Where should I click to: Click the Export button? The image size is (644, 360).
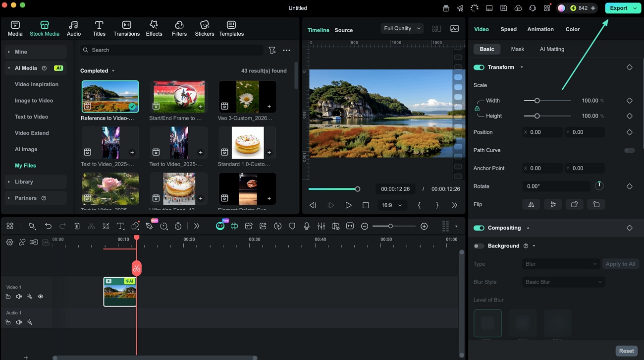click(x=618, y=8)
